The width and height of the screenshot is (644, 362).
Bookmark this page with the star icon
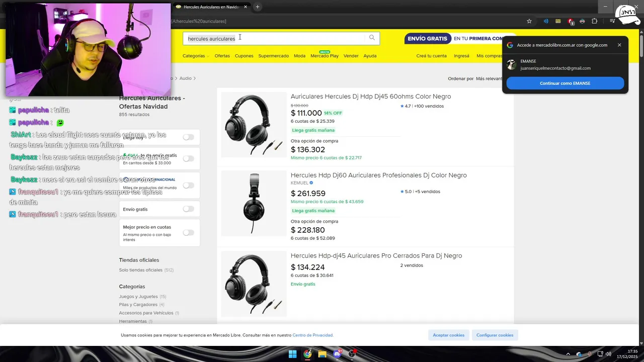click(529, 21)
